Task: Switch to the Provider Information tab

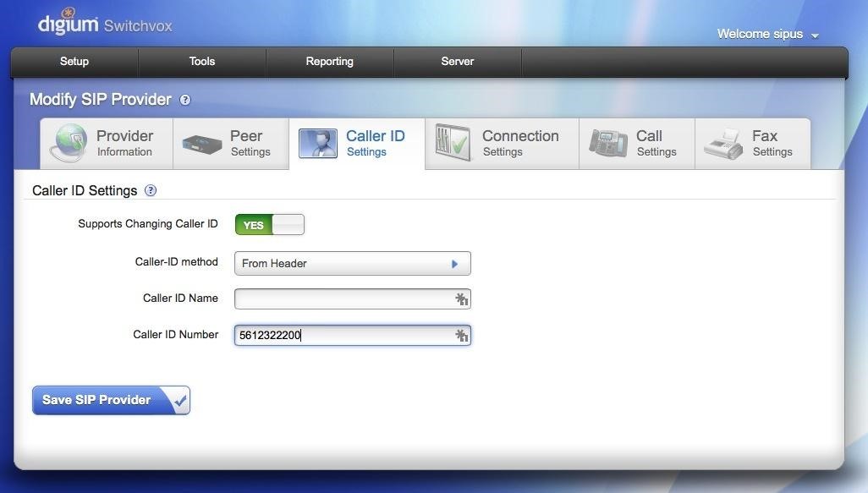Action: pyautogui.click(x=107, y=143)
